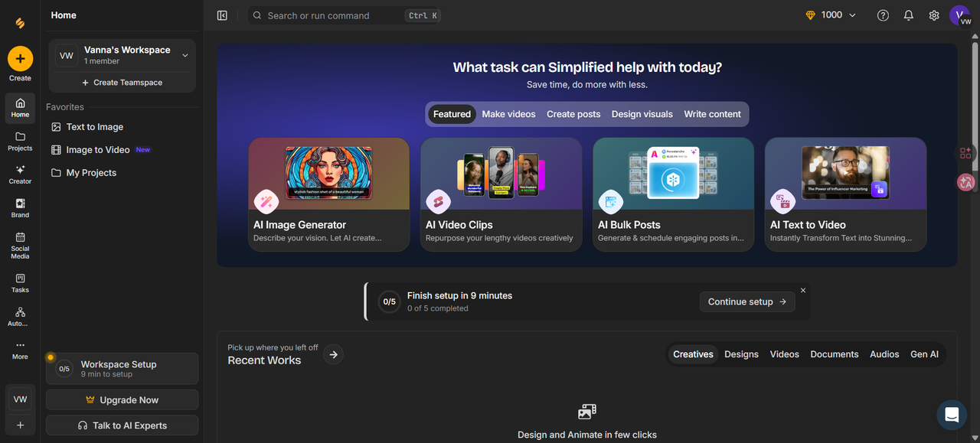Open Image to Video favorite
Viewport: 980px width, 443px height.
click(122, 150)
